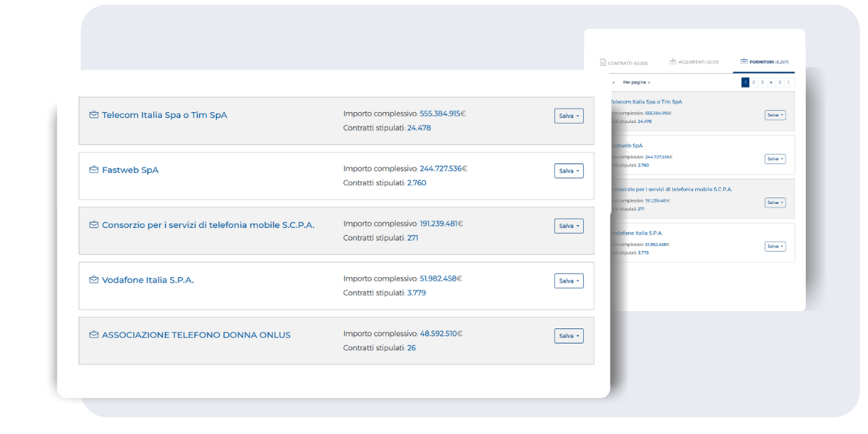Click the briefcase icon on the Fornitori tab
This screenshot has height=434, width=868.
(744, 62)
